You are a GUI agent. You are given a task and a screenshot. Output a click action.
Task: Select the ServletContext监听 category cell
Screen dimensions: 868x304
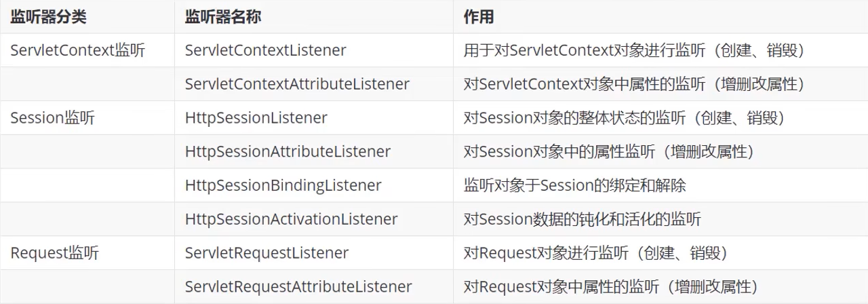click(78, 50)
